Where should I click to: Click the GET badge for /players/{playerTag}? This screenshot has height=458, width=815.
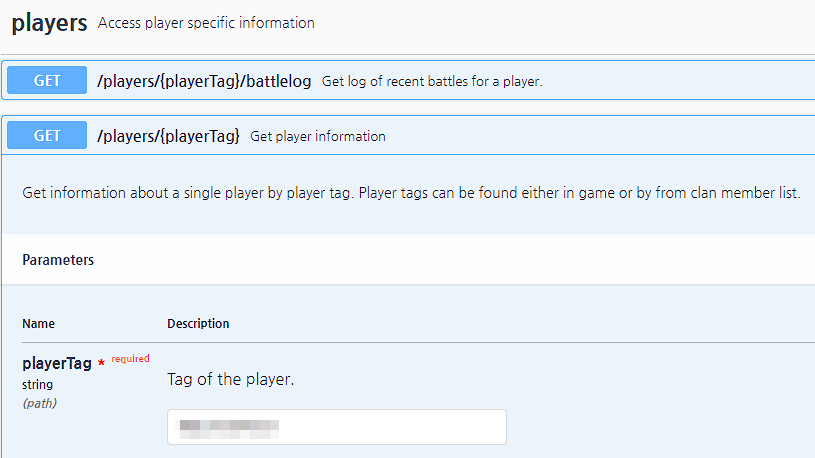[47, 136]
